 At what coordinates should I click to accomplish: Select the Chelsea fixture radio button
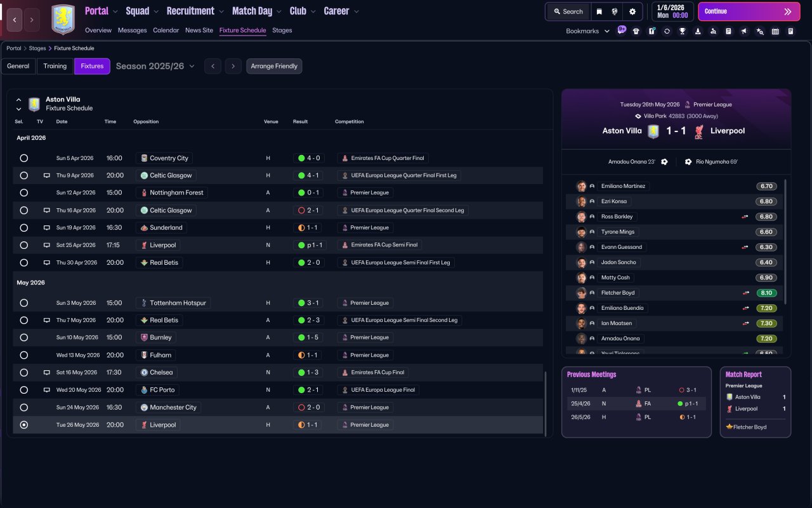click(x=24, y=373)
